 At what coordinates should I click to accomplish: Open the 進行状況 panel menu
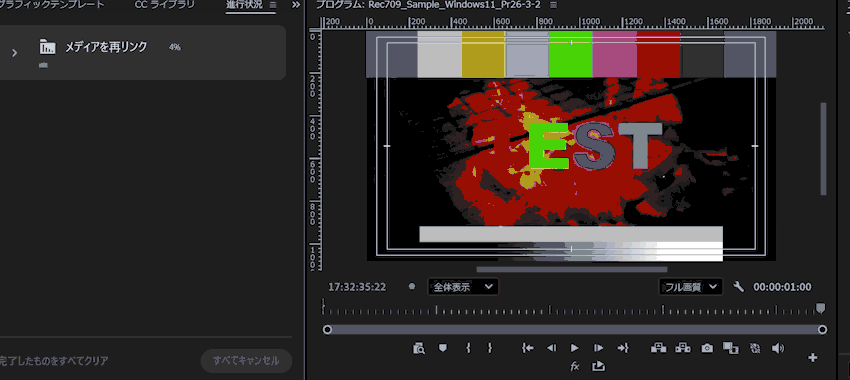(273, 5)
